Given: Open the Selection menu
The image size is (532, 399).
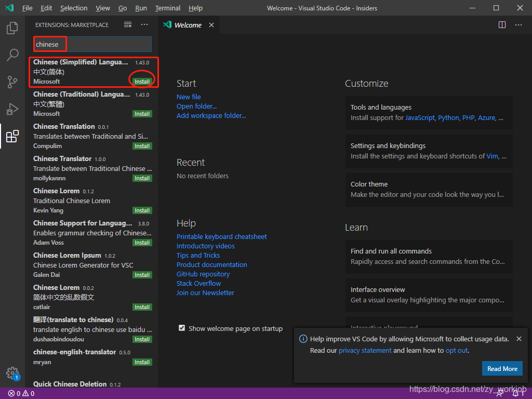Looking at the screenshot, I should coord(74,8).
